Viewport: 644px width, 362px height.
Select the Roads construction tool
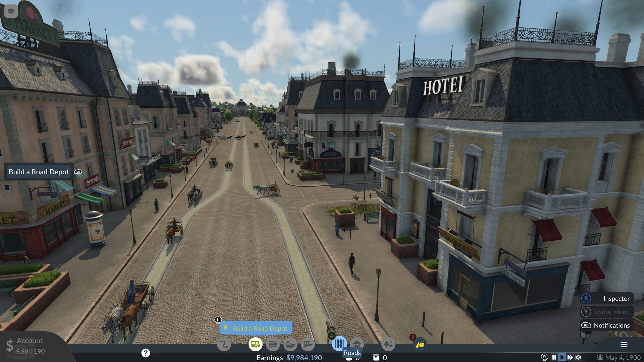[339, 344]
